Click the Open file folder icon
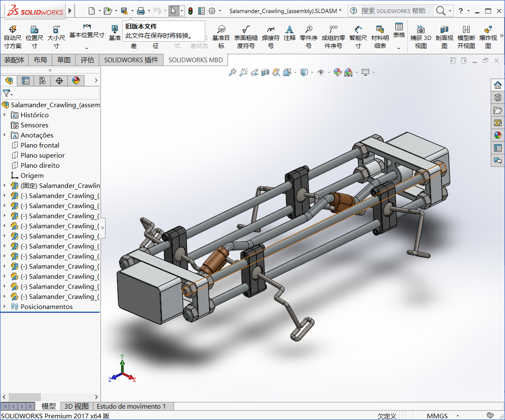 (x=108, y=11)
